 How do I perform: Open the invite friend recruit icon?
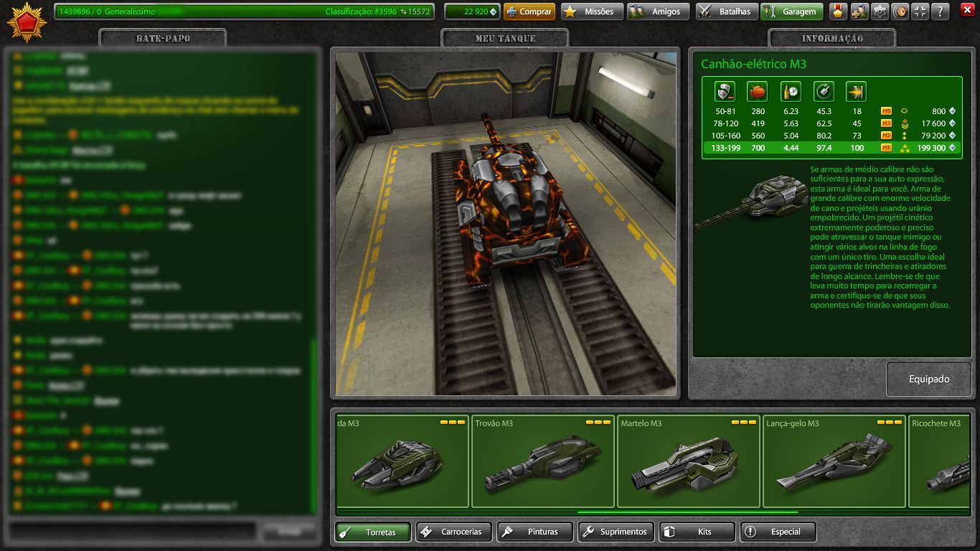coord(859,11)
